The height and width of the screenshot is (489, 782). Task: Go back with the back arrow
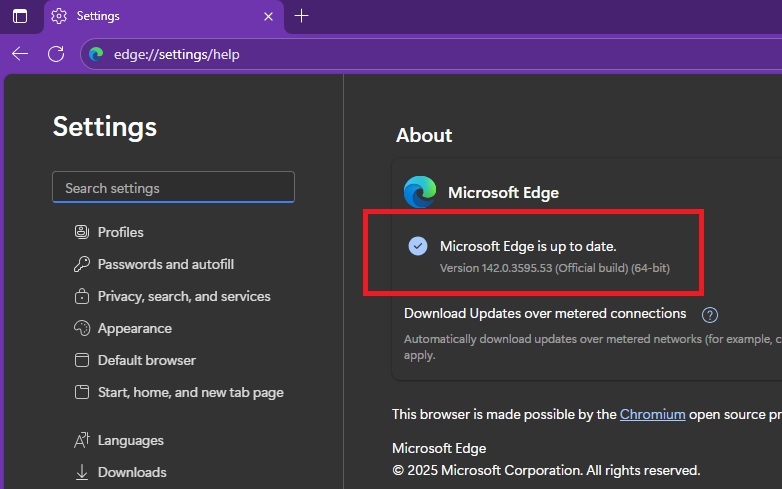click(x=20, y=54)
